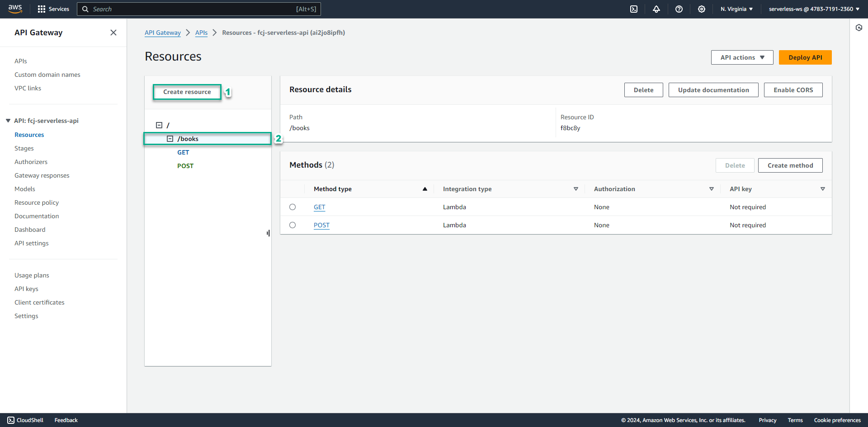Screen dimensions: 868x427
Task: Sort by Method type column
Action: pyautogui.click(x=425, y=189)
